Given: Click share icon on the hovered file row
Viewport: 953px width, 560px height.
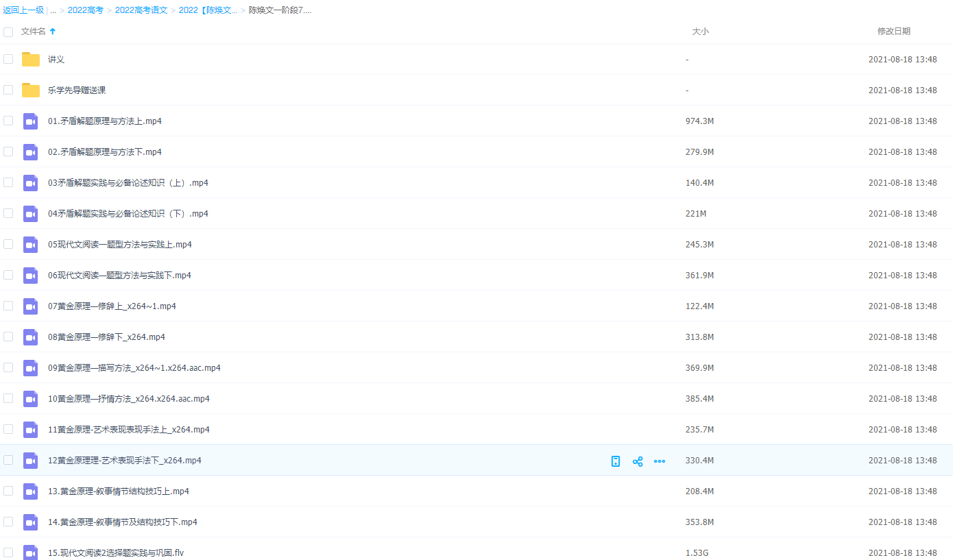Looking at the screenshot, I should [x=638, y=461].
